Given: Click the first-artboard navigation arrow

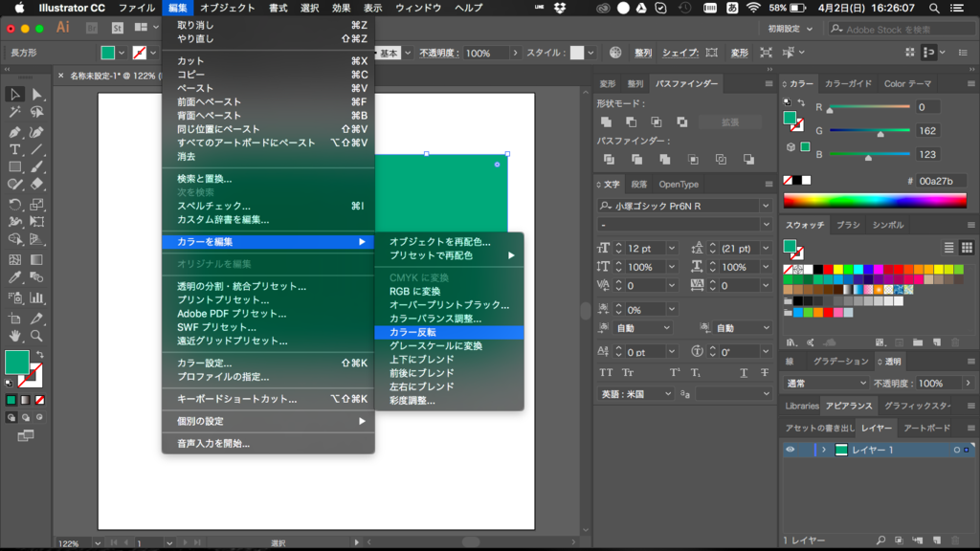Looking at the screenshot, I should 114,542.
